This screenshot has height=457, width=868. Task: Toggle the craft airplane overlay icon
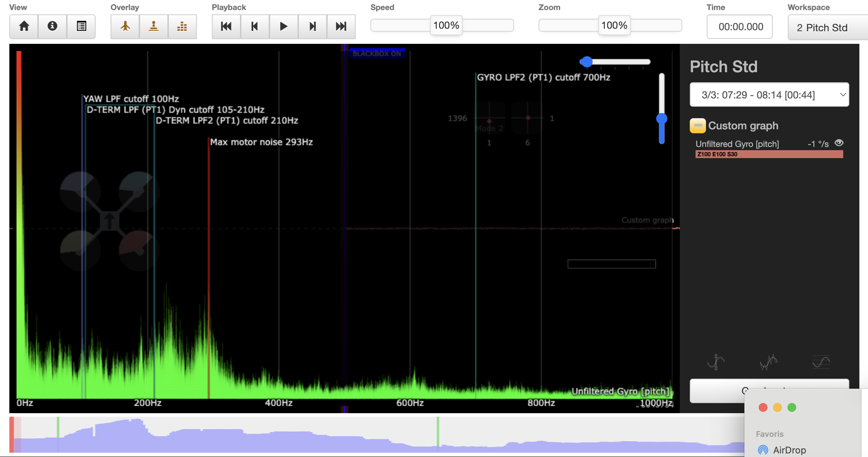(x=125, y=26)
